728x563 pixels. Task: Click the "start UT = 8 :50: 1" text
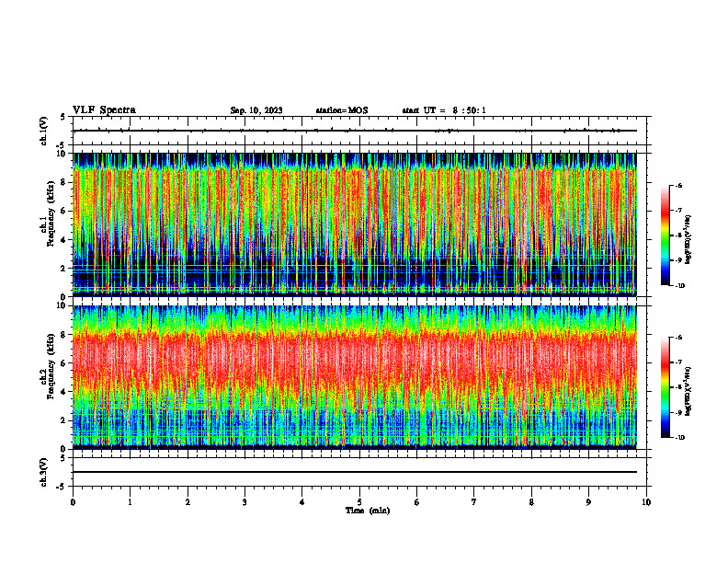444,110
